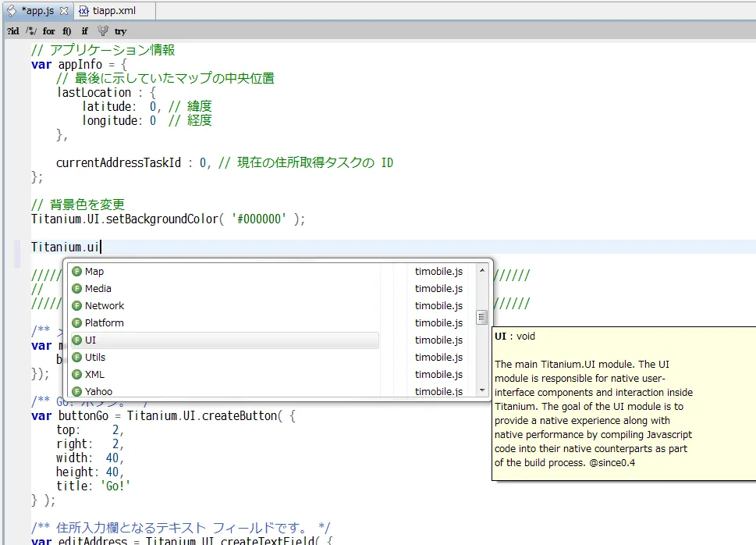Choose 'XML' from the suggestion list
756x545 pixels.
94,374
